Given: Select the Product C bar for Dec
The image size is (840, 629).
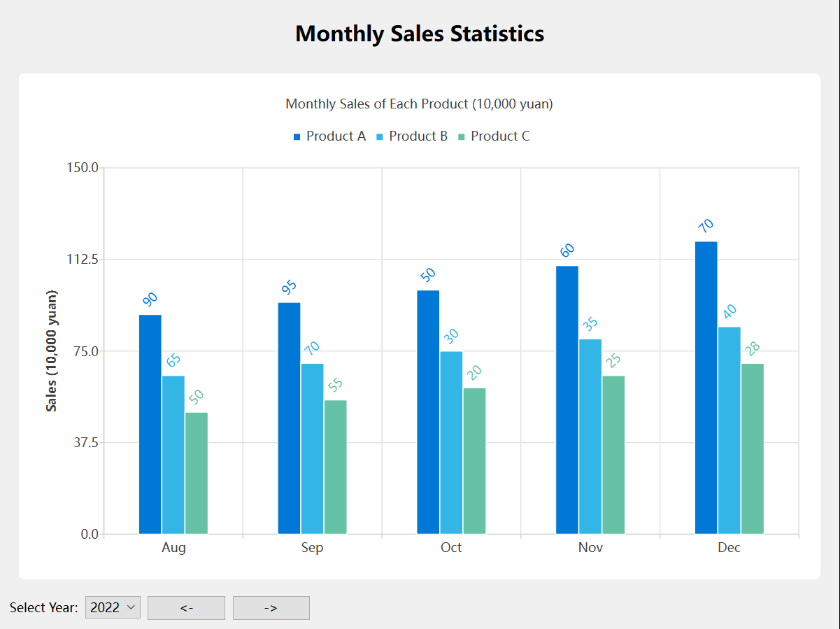Looking at the screenshot, I should (753, 448).
